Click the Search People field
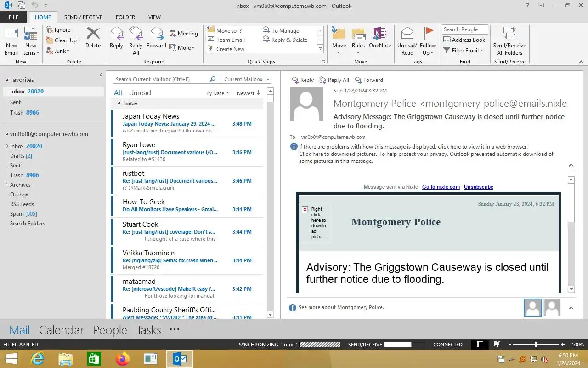This screenshot has height=368, width=588. 465,29
